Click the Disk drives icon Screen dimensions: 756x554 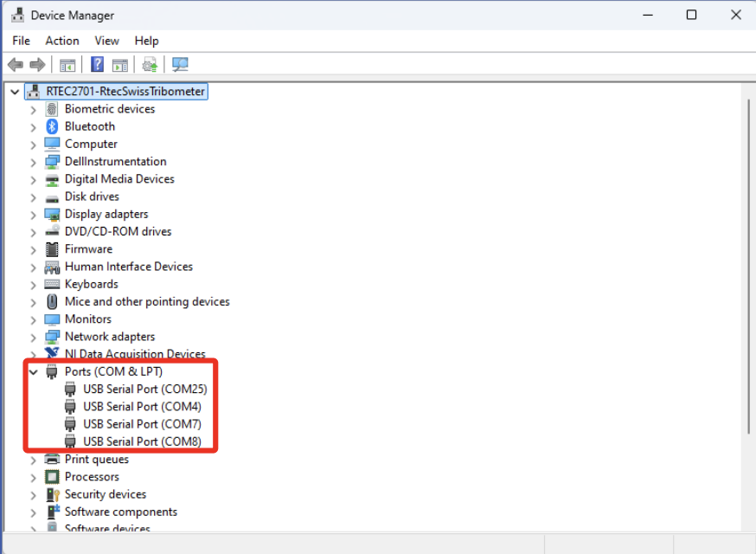(52, 198)
